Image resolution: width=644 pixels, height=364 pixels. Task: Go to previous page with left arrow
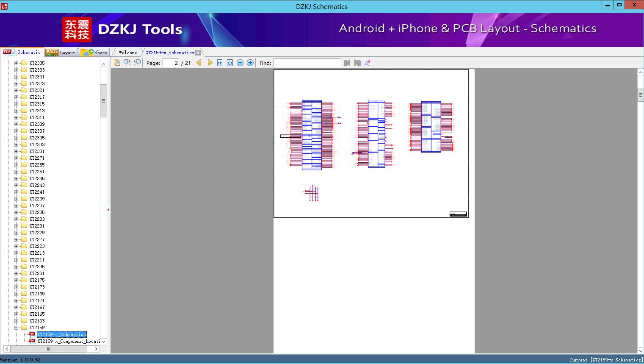[x=199, y=63]
